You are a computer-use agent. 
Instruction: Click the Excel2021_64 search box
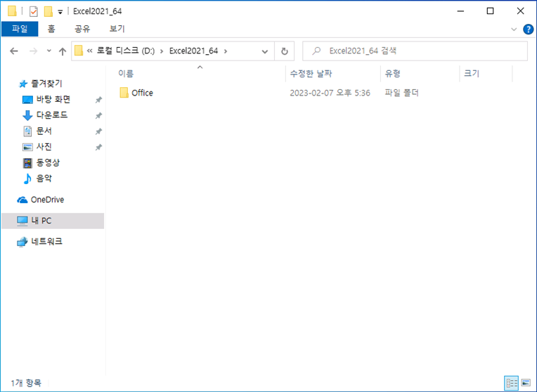pos(415,51)
